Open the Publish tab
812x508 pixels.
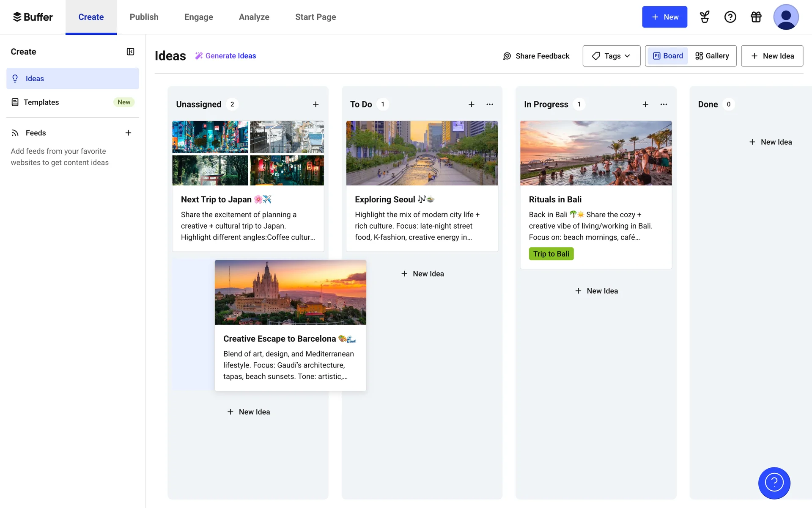coord(144,17)
